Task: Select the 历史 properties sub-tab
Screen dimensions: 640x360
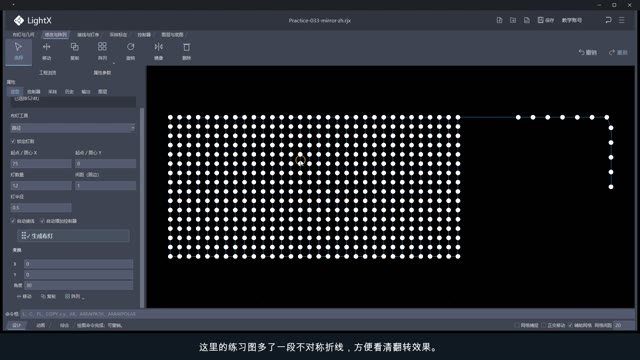Action: 69,91
